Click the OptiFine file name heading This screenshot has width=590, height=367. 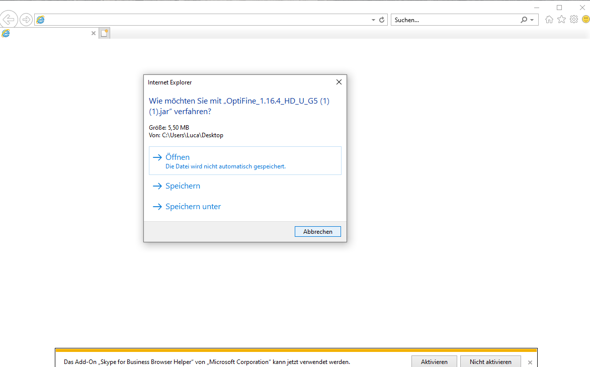239,106
